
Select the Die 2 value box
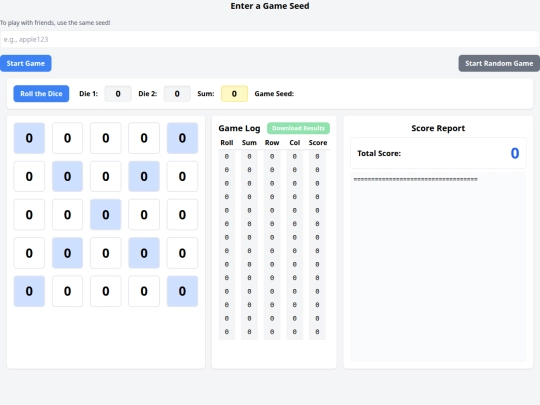[x=177, y=94]
